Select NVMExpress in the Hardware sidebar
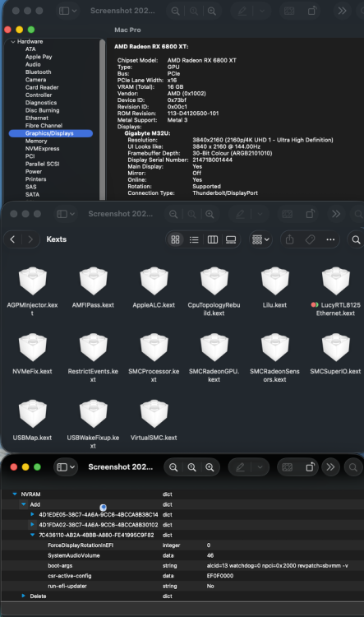The height and width of the screenshot is (617, 364). click(x=43, y=149)
